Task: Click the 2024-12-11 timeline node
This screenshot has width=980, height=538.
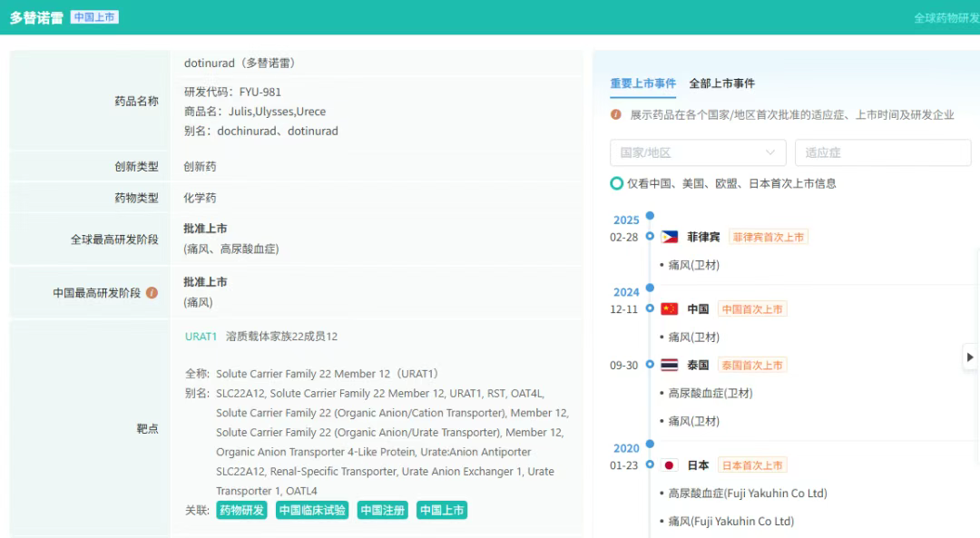Action: coord(650,309)
